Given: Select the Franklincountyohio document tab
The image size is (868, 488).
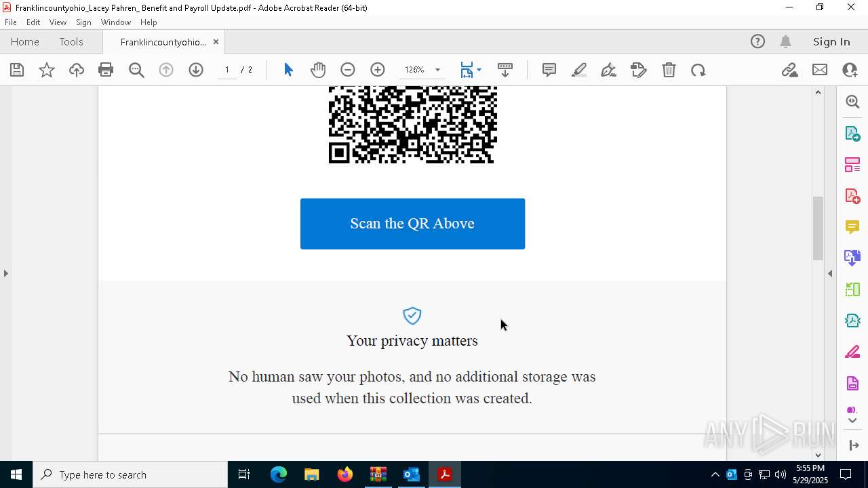Looking at the screenshot, I should coord(163,42).
